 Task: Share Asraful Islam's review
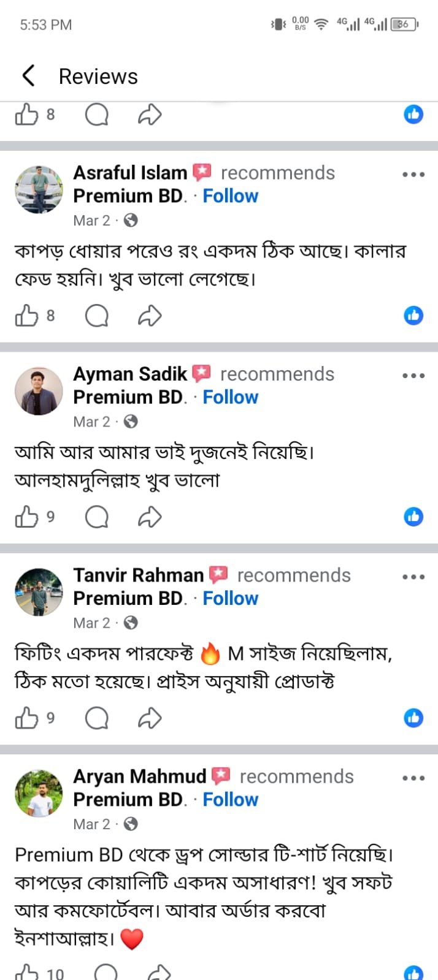150,316
